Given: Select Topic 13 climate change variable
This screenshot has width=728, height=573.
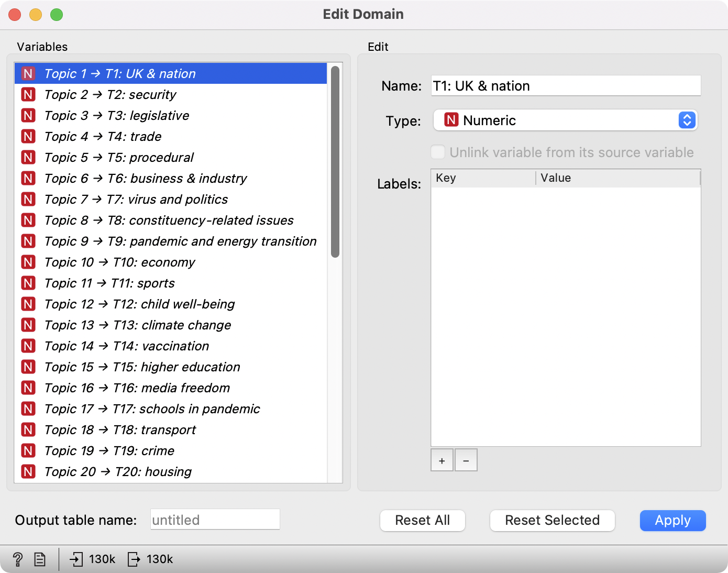Looking at the screenshot, I should (x=138, y=325).
